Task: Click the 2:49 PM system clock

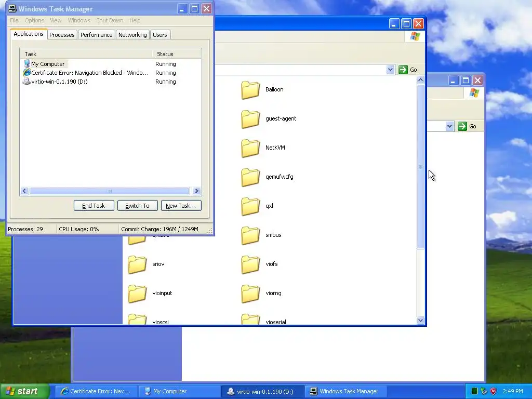Action: [513, 391]
